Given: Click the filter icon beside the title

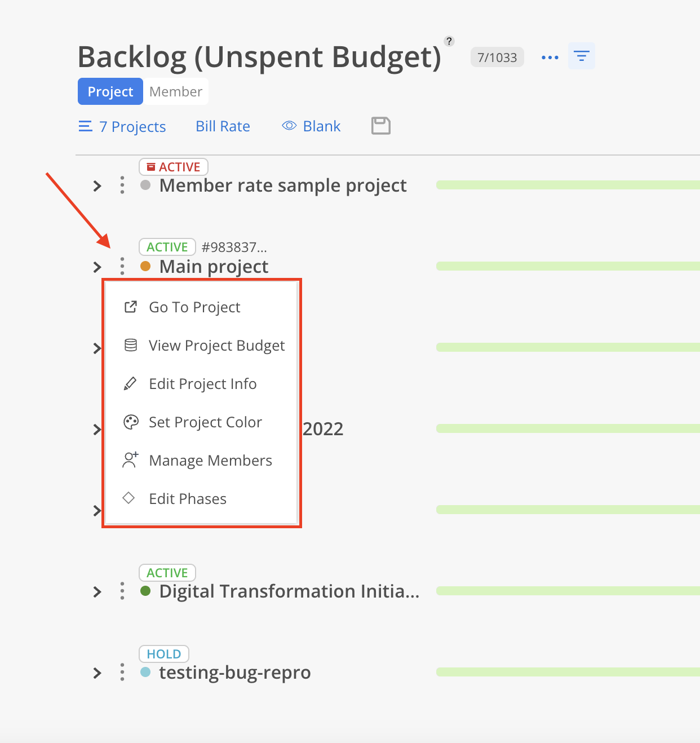Looking at the screenshot, I should pos(581,56).
